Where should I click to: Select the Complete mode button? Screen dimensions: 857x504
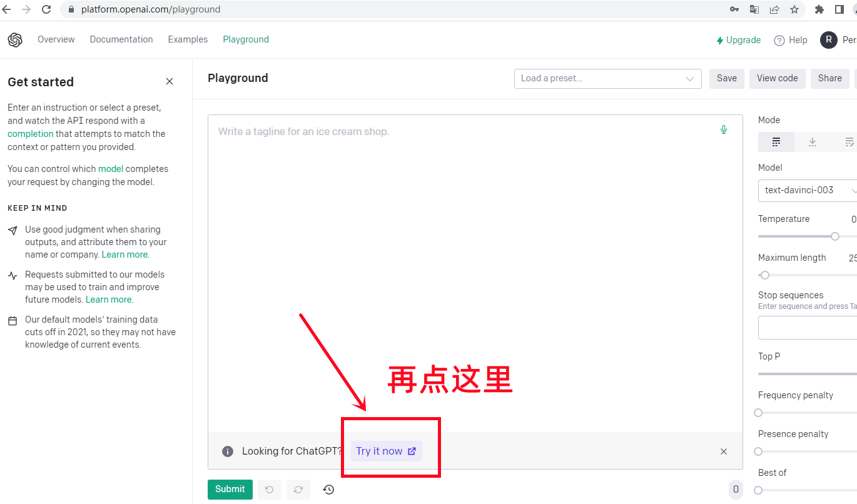[776, 142]
